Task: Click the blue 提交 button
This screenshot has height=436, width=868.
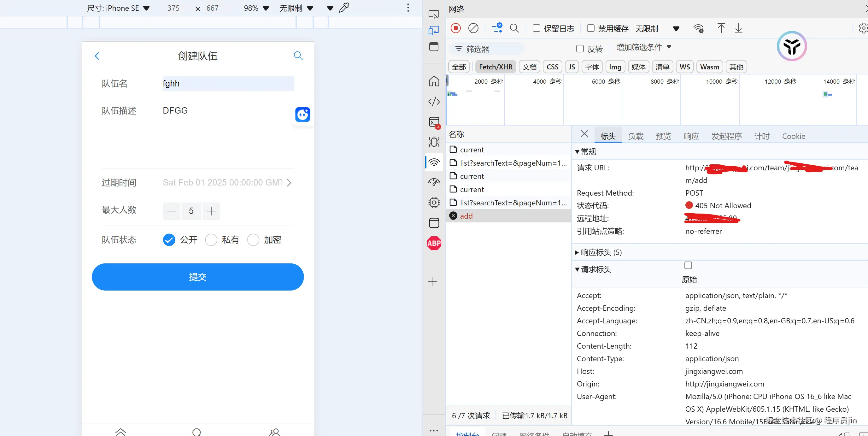Action: click(x=197, y=277)
